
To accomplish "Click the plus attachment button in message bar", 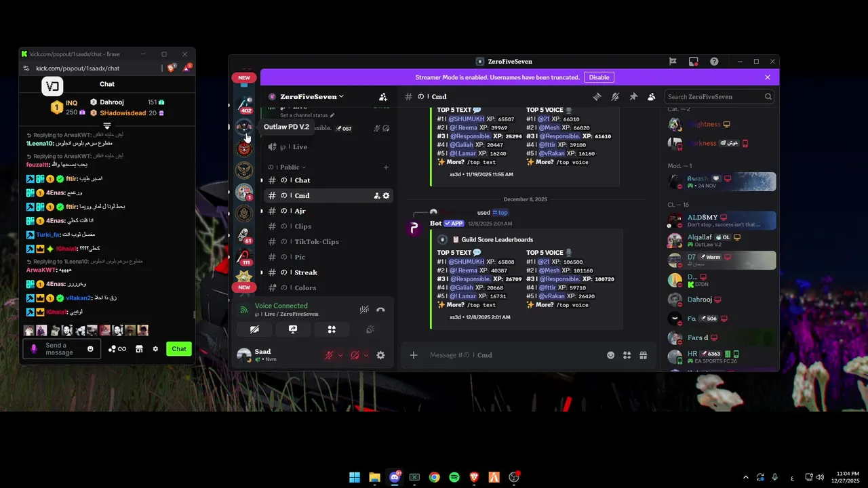I will tap(414, 355).
